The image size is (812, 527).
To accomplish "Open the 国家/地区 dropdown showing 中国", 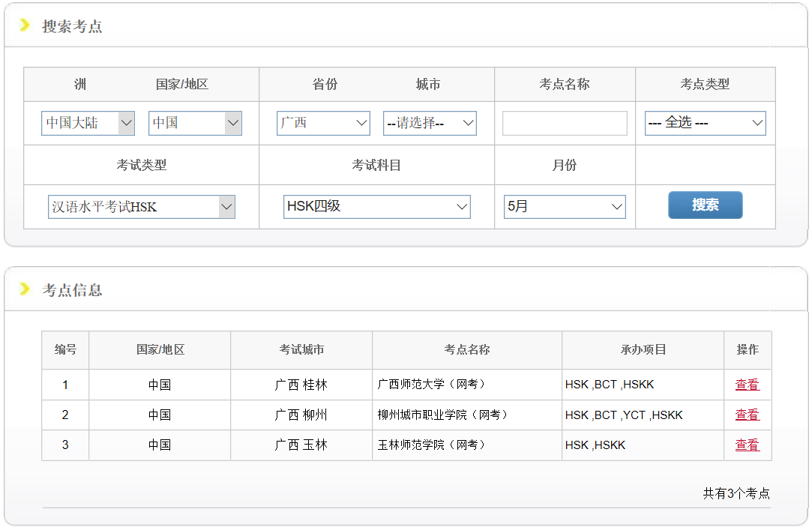I will click(x=195, y=123).
